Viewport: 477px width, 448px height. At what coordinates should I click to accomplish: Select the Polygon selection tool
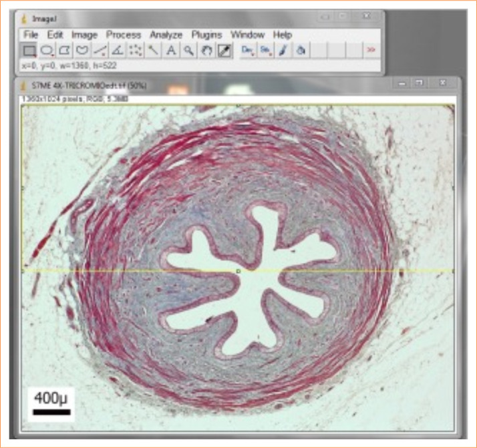[65, 50]
